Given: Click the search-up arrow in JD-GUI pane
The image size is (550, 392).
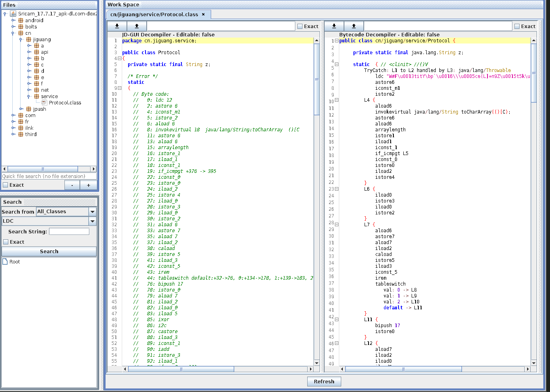Looking at the screenshot, I should tap(137, 26).
